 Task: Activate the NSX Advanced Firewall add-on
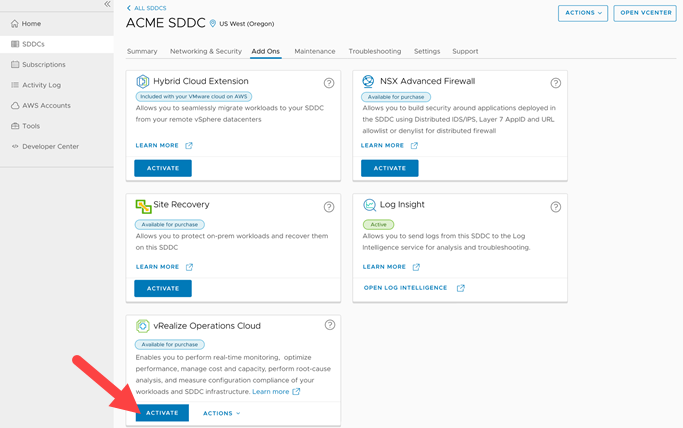389,168
